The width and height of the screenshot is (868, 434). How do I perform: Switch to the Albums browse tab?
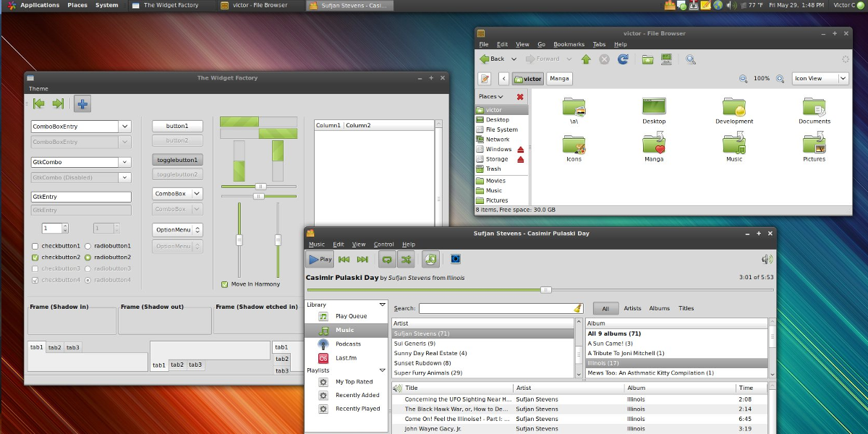(x=659, y=308)
